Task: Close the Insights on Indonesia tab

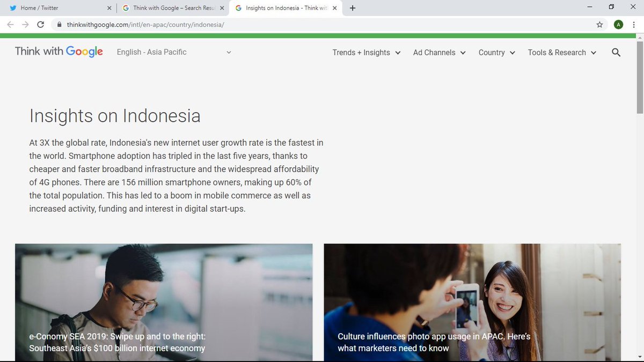Action: point(335,8)
